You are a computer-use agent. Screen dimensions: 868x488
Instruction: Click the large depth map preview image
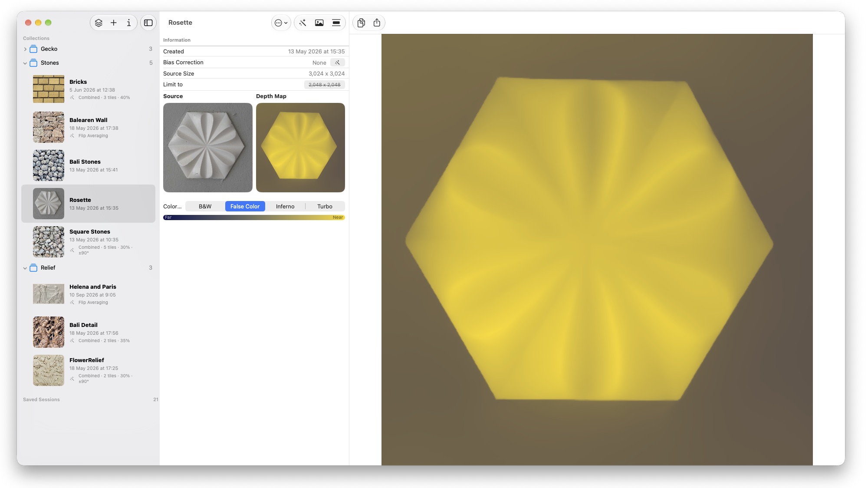pos(597,250)
